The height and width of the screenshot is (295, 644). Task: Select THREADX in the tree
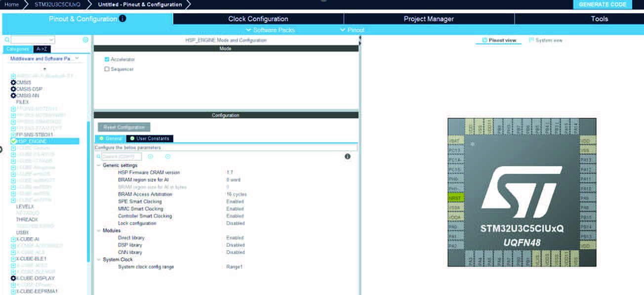tap(27, 219)
